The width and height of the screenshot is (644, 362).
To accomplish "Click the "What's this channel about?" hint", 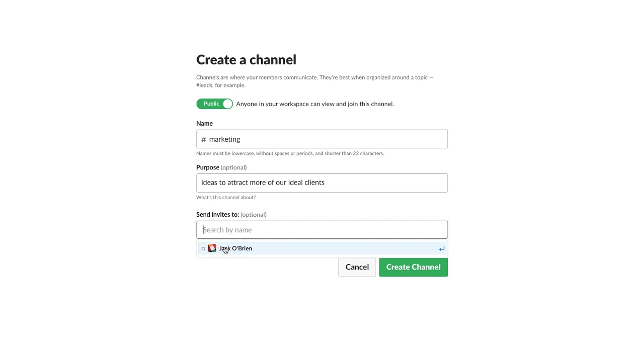I will [x=226, y=198].
